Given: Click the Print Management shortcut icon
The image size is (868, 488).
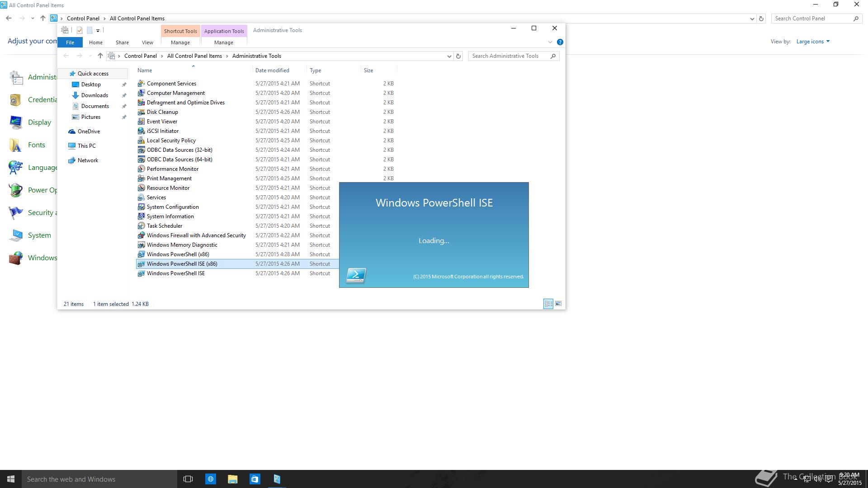Looking at the screenshot, I should coord(141,178).
